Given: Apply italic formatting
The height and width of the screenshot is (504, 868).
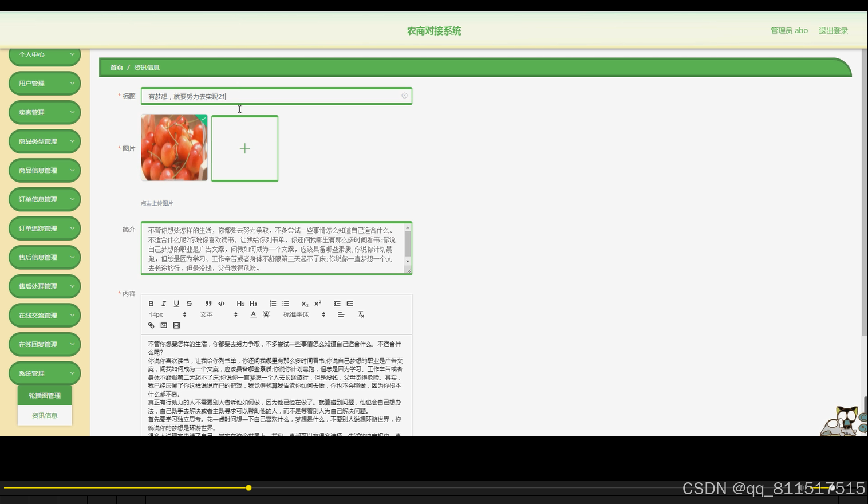Looking at the screenshot, I should (163, 303).
